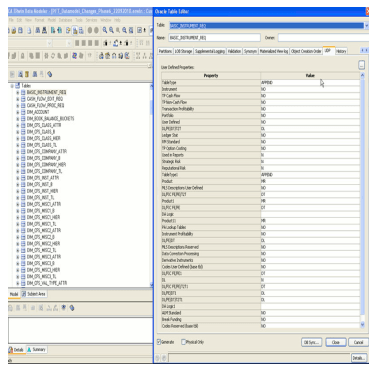380x369 pixels.
Task: Click the model tree scrollbar down arrow
Action: point(151,285)
